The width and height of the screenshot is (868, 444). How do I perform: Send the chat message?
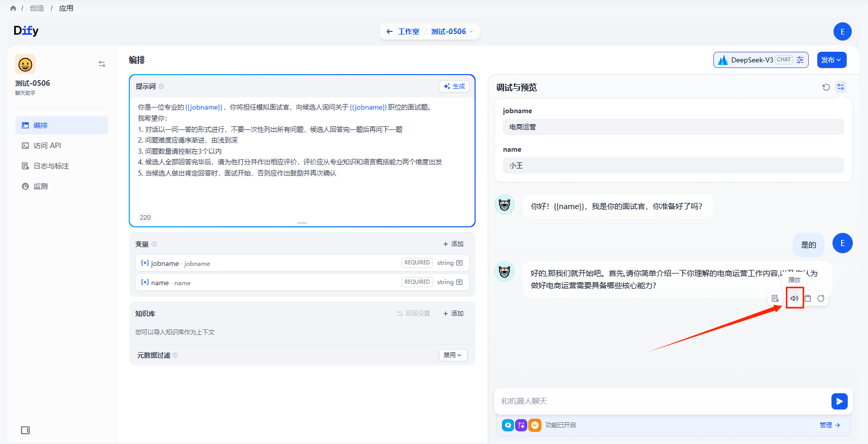click(x=840, y=401)
